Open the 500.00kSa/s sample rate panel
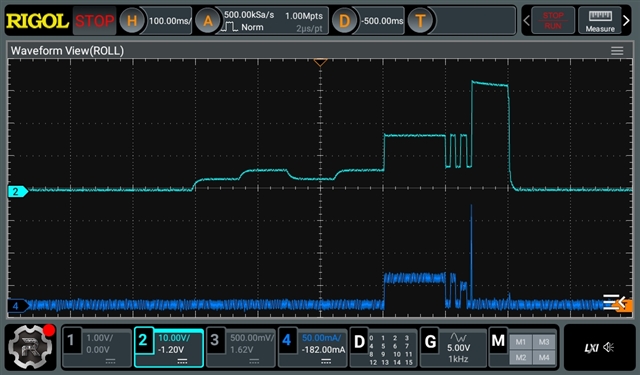640x375 pixels. pos(249,15)
